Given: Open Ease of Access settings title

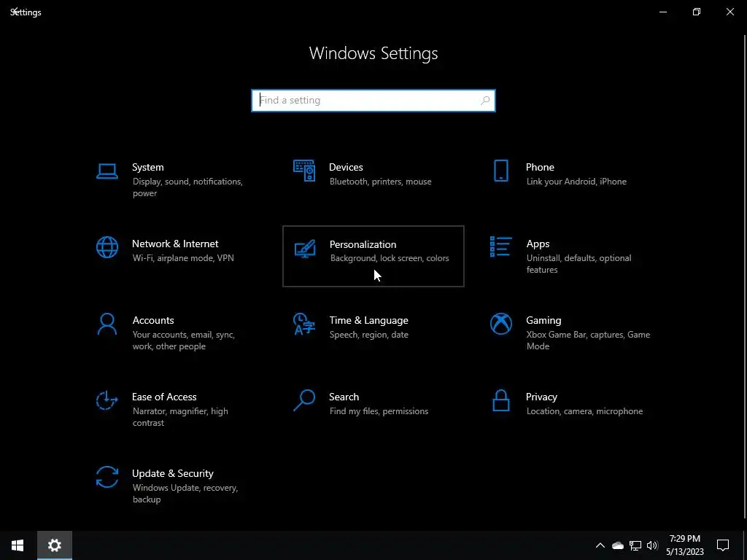Looking at the screenshot, I should point(164,397).
